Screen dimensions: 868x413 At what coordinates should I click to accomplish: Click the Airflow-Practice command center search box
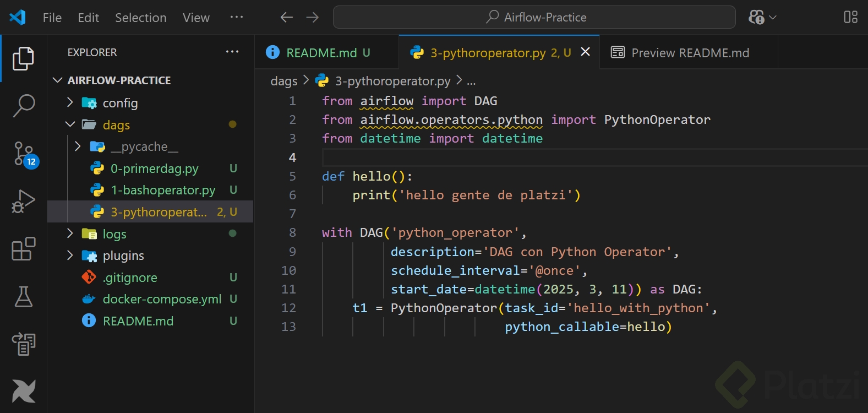point(534,18)
